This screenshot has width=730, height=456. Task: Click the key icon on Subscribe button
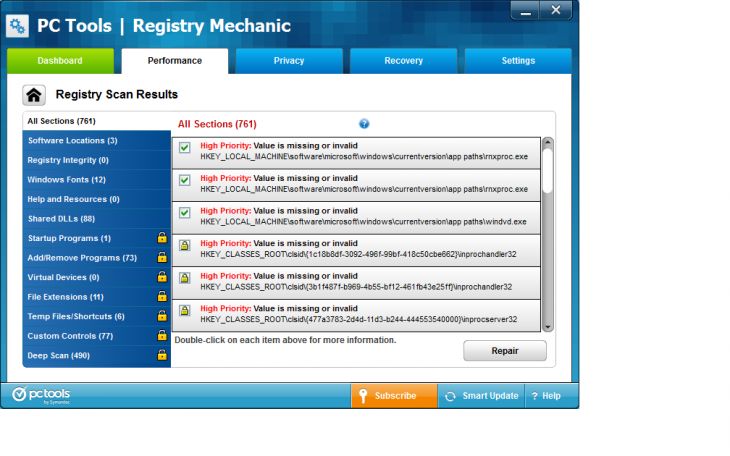363,396
